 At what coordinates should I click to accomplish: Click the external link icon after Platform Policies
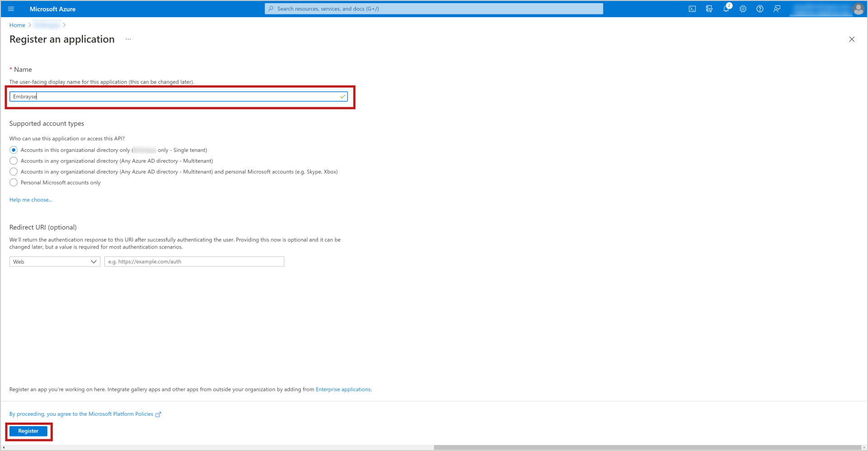[x=158, y=414]
